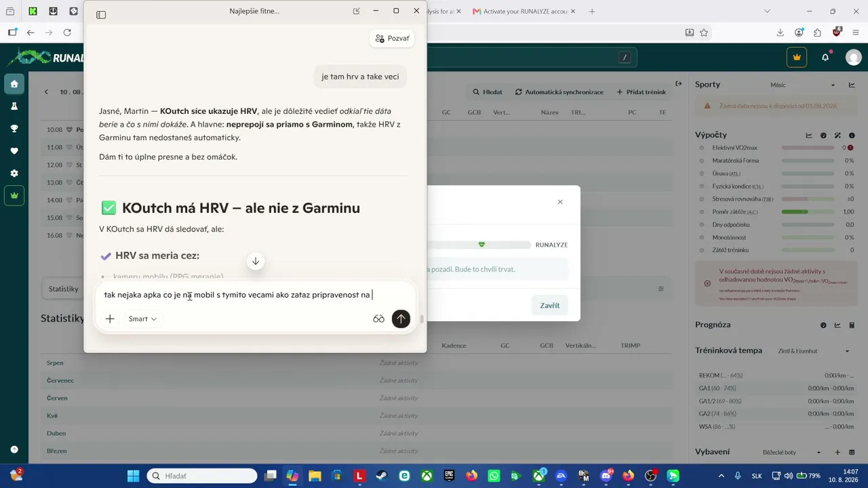Open the Prognóza calculator icon
868x488 pixels.
point(852,325)
